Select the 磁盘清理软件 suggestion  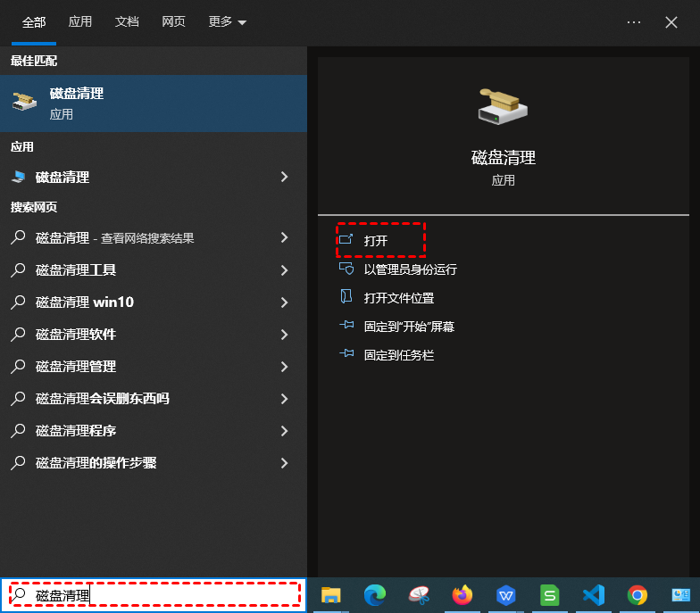pyautogui.click(x=154, y=334)
